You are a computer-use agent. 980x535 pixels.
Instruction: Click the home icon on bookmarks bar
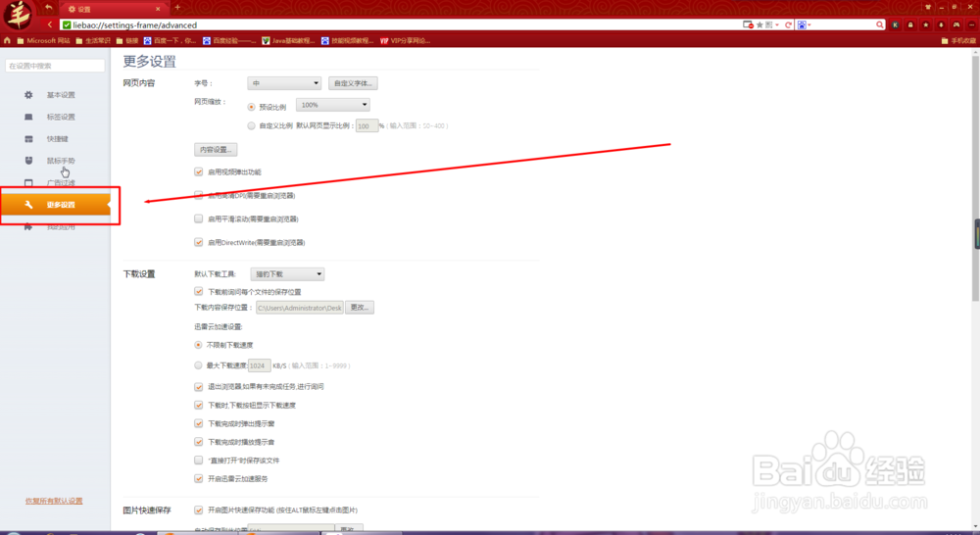[x=8, y=40]
